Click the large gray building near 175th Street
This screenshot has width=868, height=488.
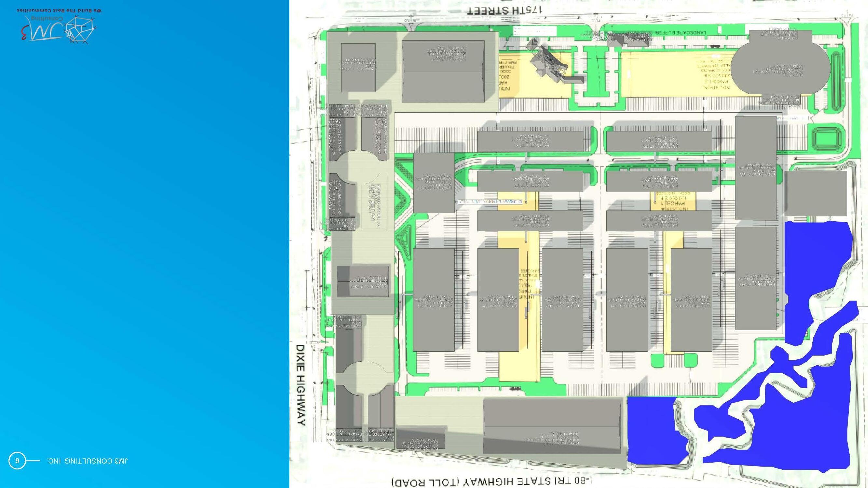443,71
